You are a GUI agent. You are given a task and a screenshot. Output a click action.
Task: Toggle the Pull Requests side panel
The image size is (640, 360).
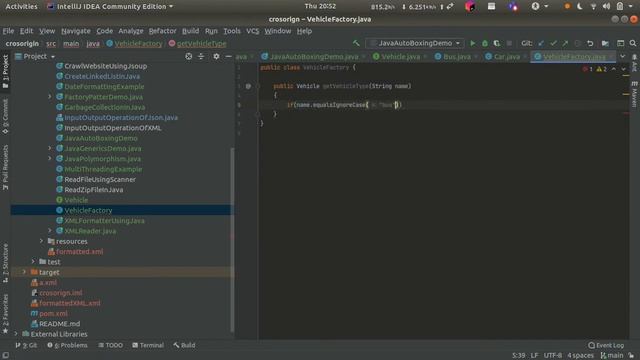coord(5,167)
